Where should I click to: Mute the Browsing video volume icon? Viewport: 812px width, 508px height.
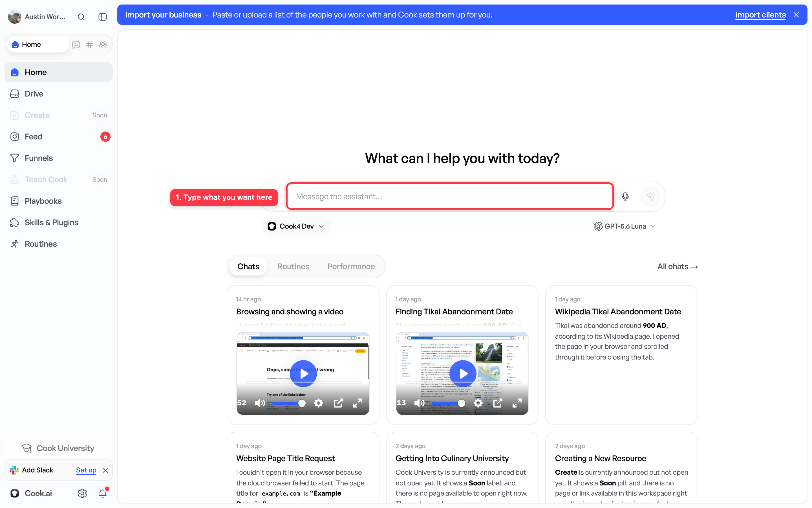pyautogui.click(x=260, y=403)
